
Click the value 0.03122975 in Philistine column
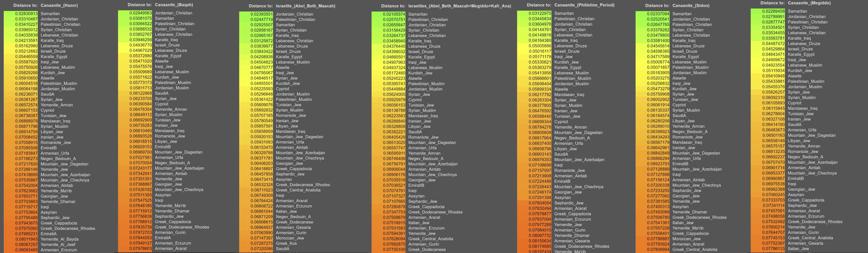(x=540, y=14)
